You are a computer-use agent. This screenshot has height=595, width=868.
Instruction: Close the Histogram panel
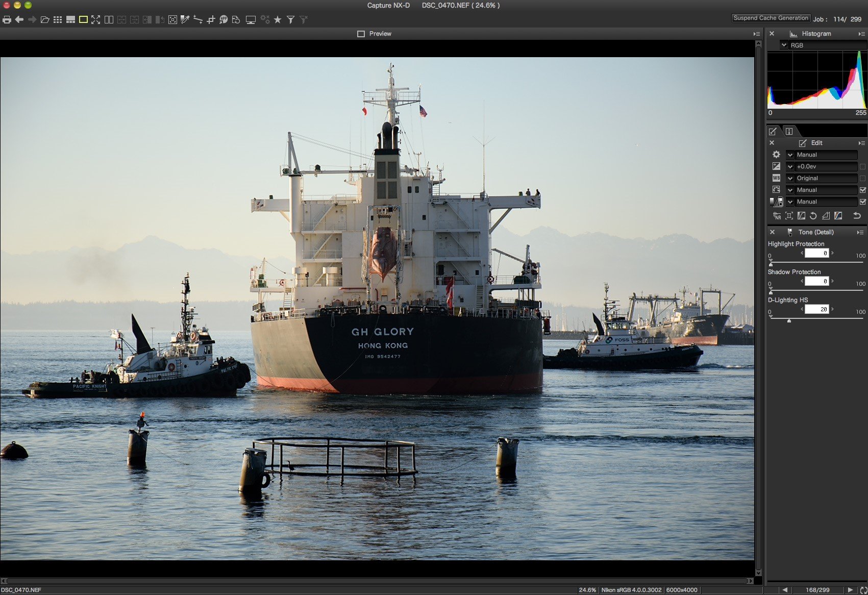772,34
